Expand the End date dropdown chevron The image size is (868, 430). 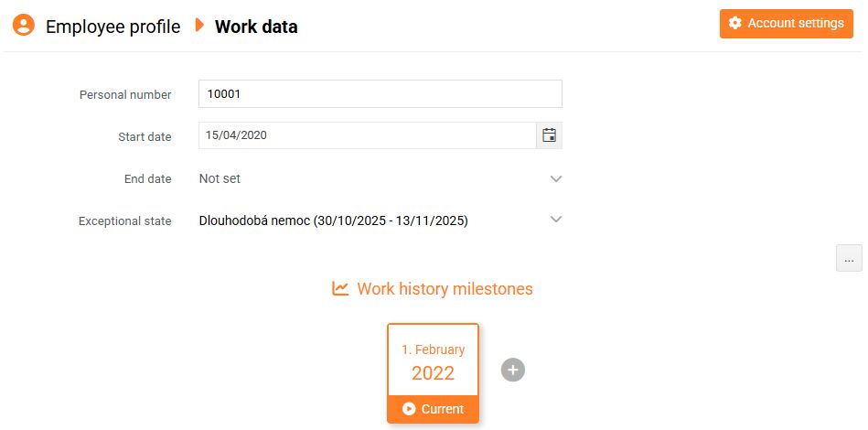[555, 179]
